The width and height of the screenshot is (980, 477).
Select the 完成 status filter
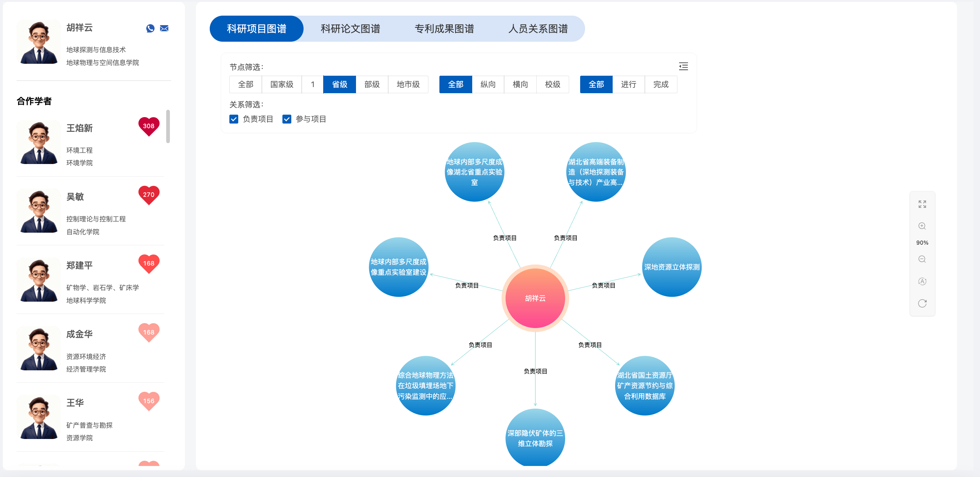coord(661,84)
